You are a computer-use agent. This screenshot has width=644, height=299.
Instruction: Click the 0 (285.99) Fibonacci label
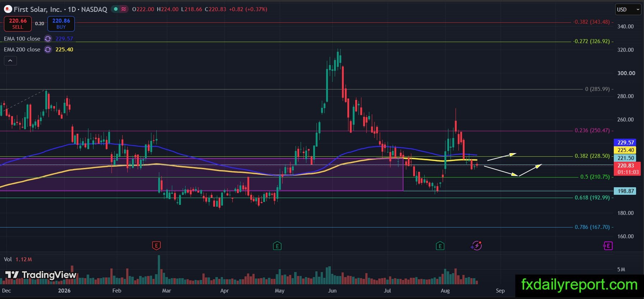point(597,89)
